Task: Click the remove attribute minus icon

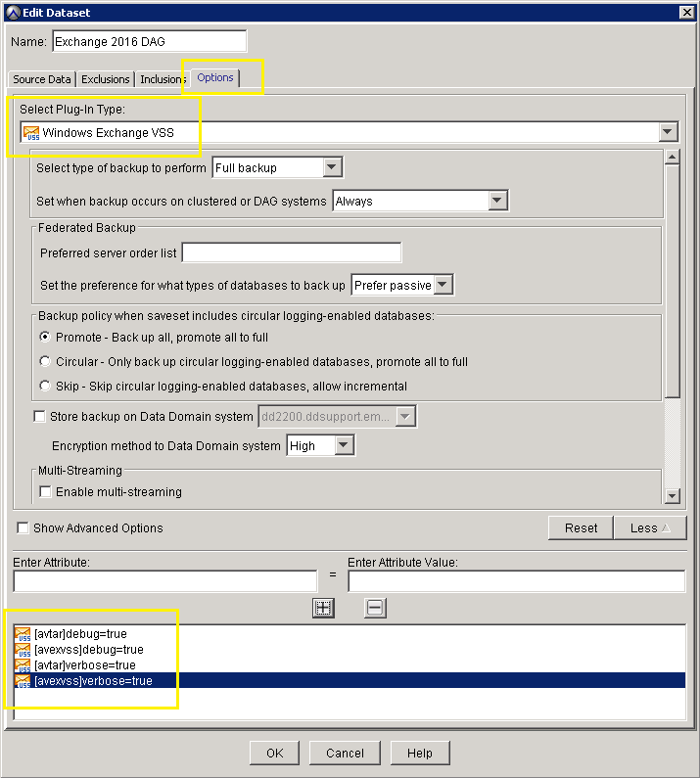Action: (375, 608)
